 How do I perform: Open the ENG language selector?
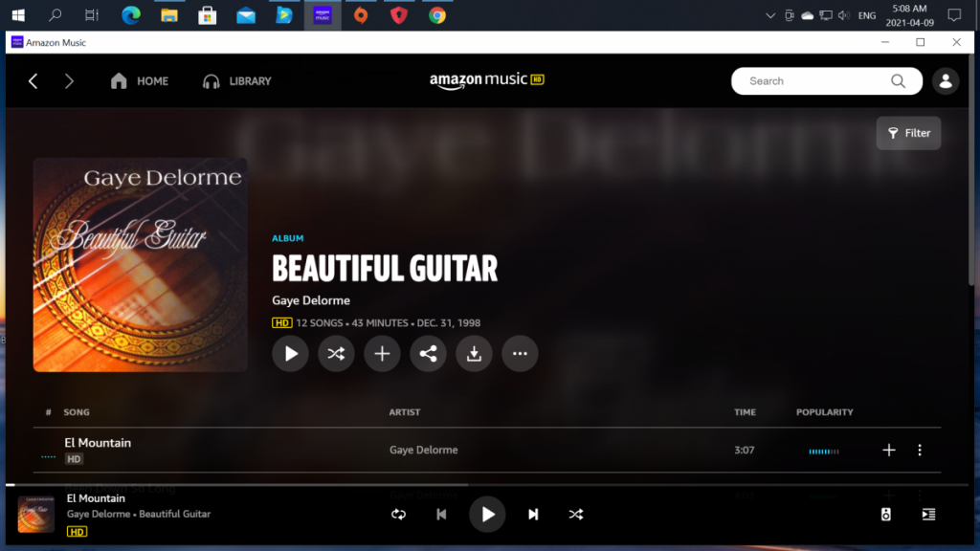click(x=867, y=15)
